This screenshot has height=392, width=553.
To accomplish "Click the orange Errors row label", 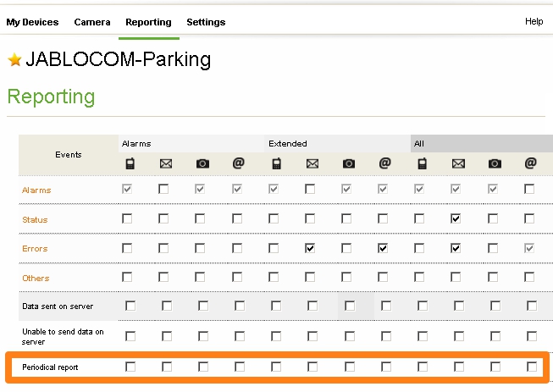I will (35, 249).
